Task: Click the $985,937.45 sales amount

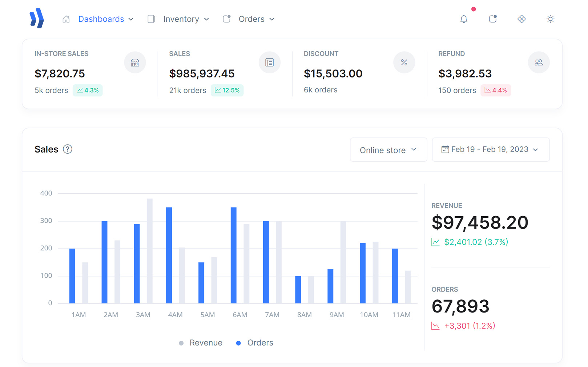Action: [202, 74]
